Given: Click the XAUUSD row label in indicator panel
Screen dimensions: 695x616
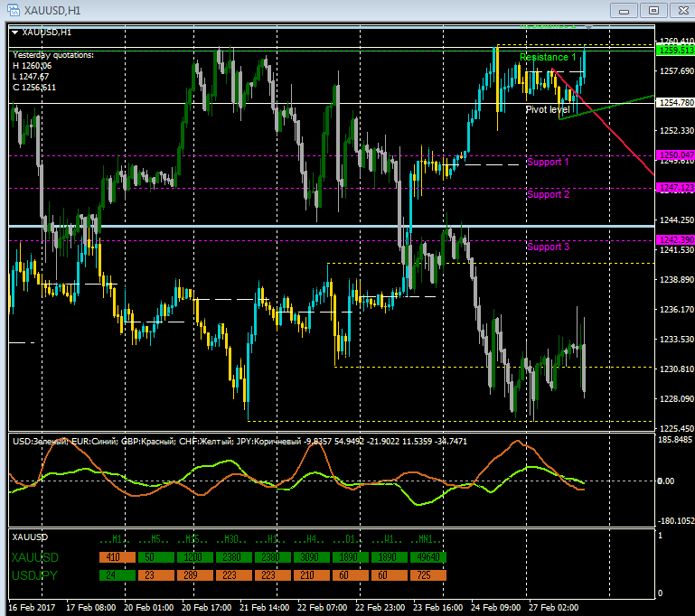Looking at the screenshot, I should (35, 557).
